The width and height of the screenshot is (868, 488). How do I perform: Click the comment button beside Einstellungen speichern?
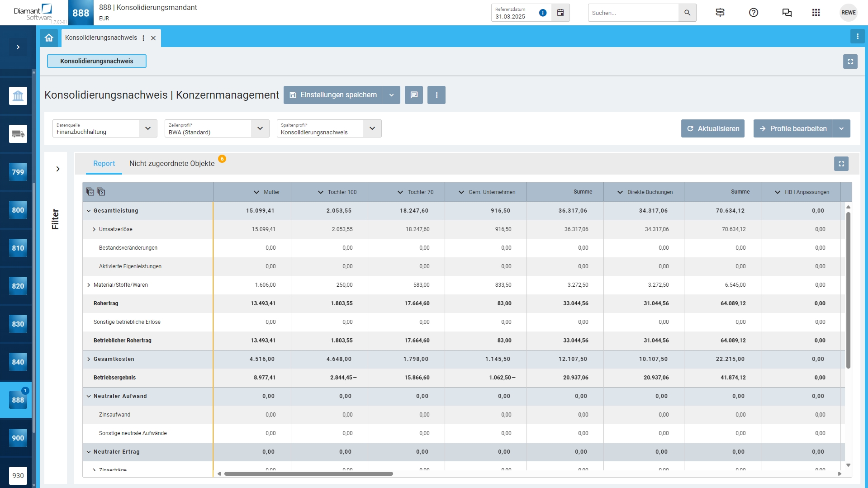point(414,95)
